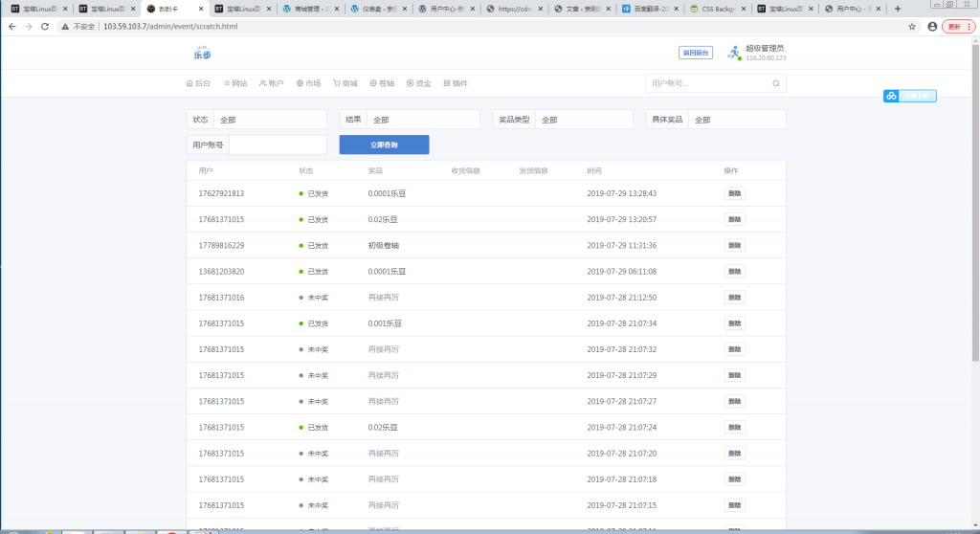
Task: Expand the 具体奖品 dropdown
Action: tap(736, 120)
